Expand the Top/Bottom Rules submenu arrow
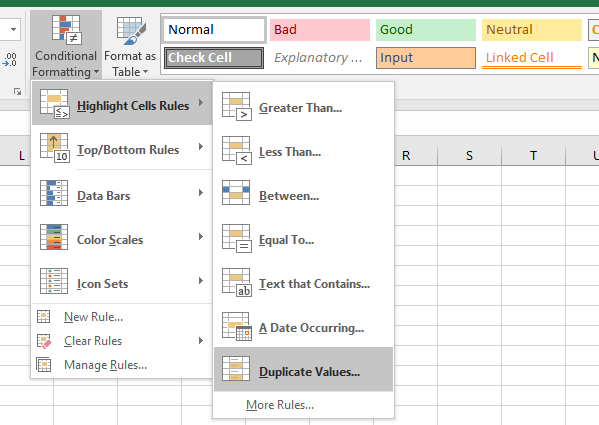Viewport: 599px width, 425px height. 201,147
